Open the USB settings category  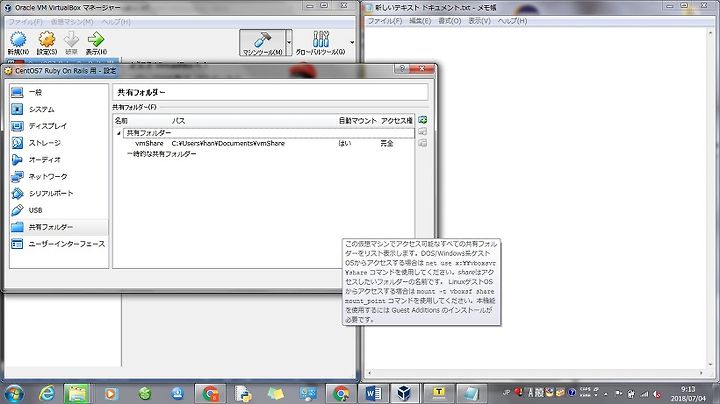(x=59, y=210)
